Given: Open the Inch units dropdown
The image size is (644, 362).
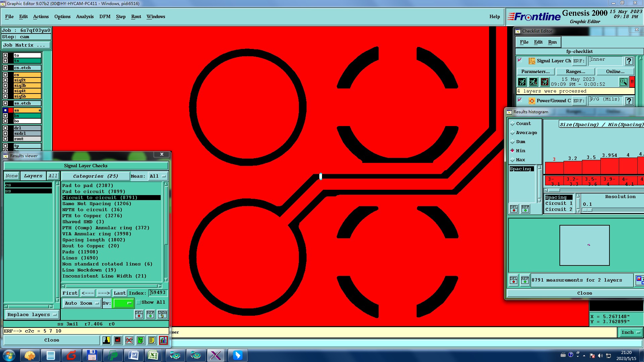Looking at the screenshot, I should (x=630, y=332).
